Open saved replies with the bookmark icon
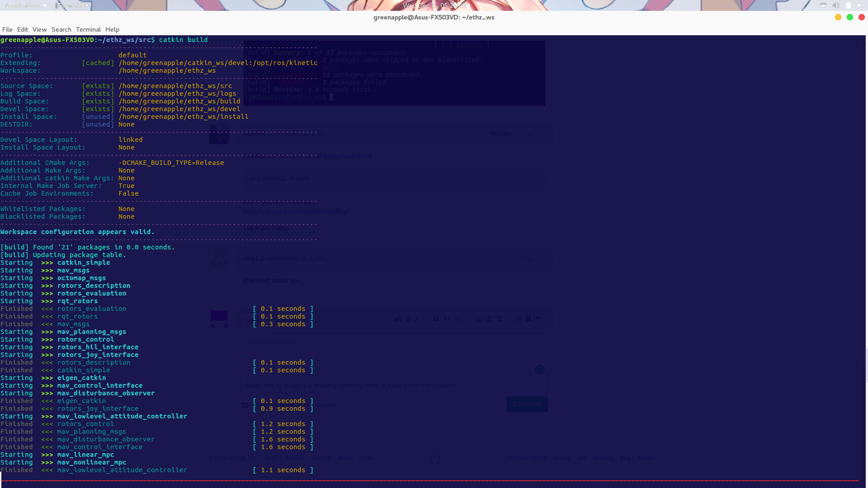Screen dimensions: 868x488 click(528, 318)
